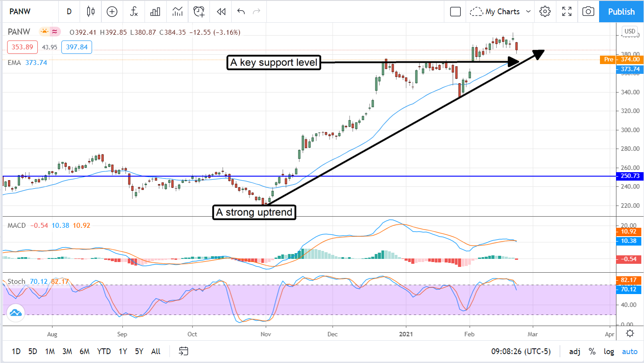Open the fx Indicators menu
Screen dimensions: 644x363
[x=134, y=12]
